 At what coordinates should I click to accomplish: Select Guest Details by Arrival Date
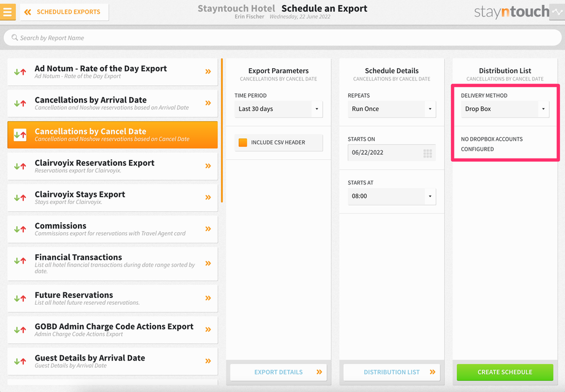coord(112,361)
